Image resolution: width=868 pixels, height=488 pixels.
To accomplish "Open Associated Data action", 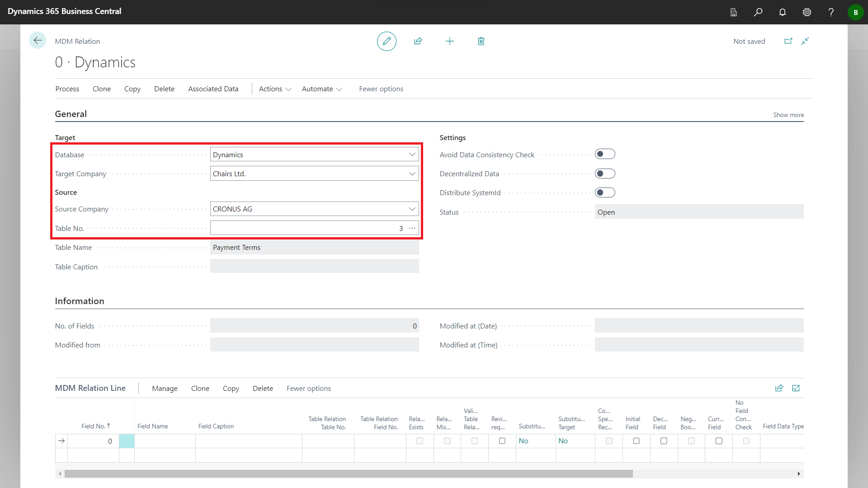I will [x=213, y=89].
